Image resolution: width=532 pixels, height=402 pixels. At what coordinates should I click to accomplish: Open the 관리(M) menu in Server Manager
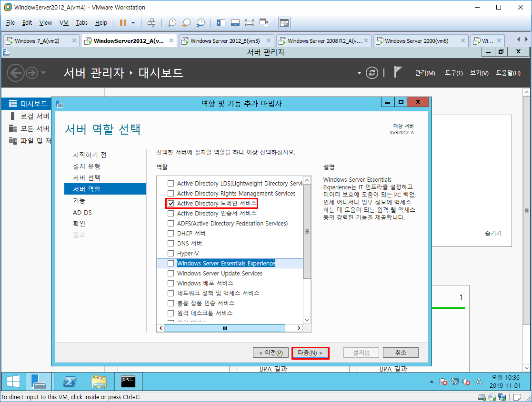425,73
